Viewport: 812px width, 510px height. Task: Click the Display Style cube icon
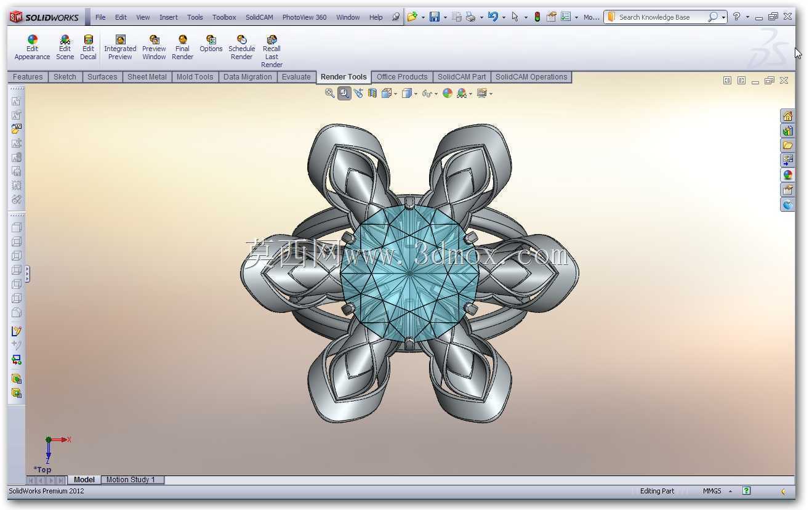click(406, 93)
